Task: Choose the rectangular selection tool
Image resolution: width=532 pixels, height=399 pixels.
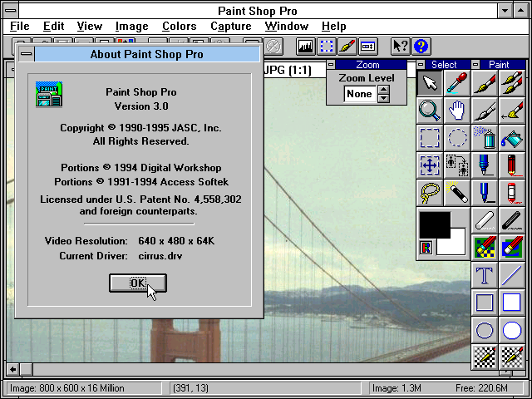Action: click(x=430, y=138)
